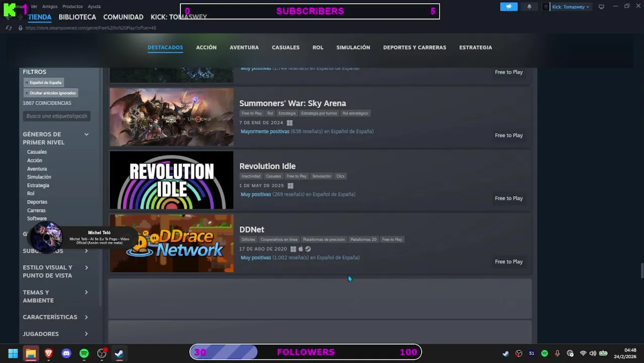Viewport: 644px width, 363px height.
Task: Toggle the Acción genre filter
Action: 35,160
